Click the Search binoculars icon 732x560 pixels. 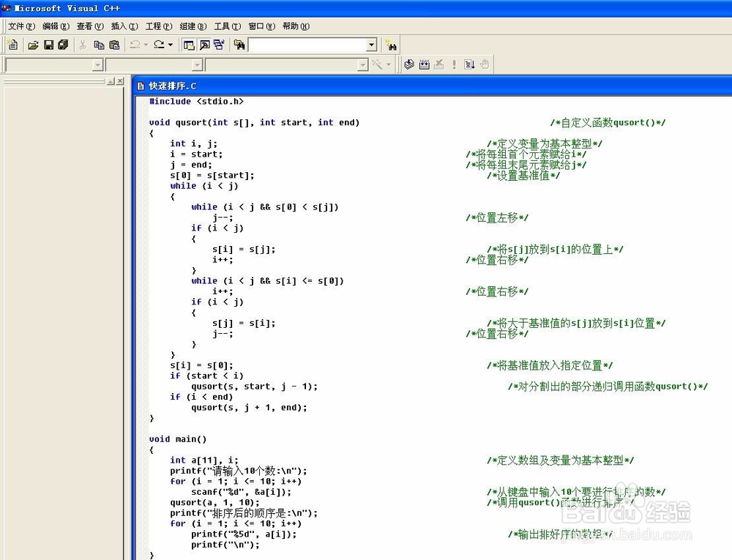point(391,45)
